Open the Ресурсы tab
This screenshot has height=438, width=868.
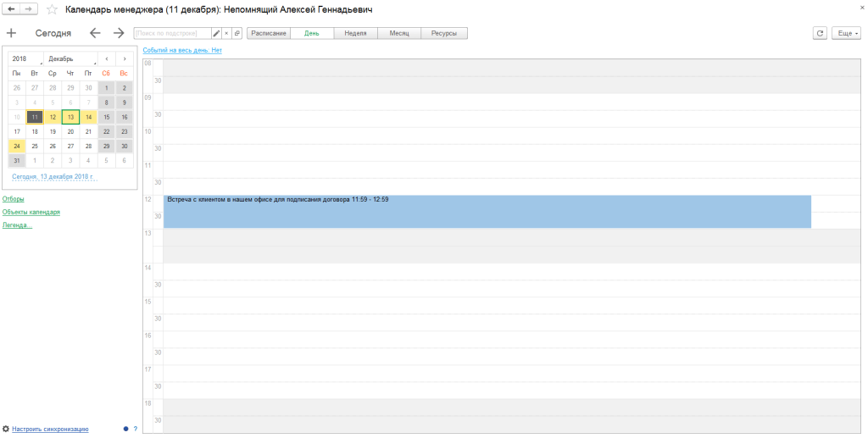point(444,33)
